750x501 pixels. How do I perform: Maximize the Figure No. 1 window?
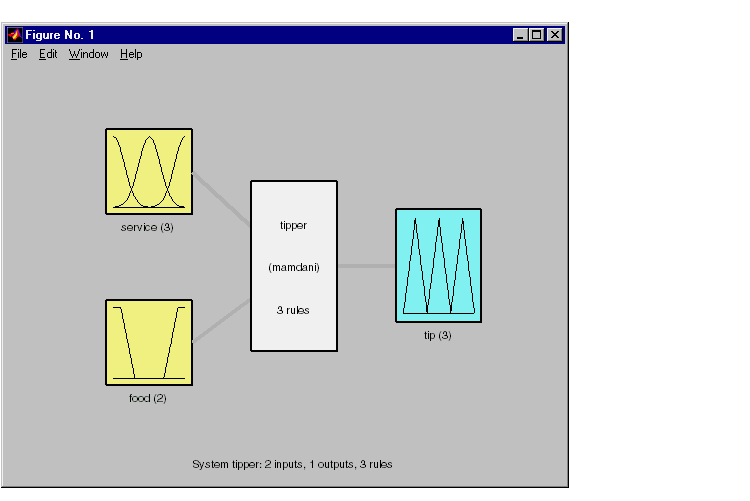click(537, 35)
